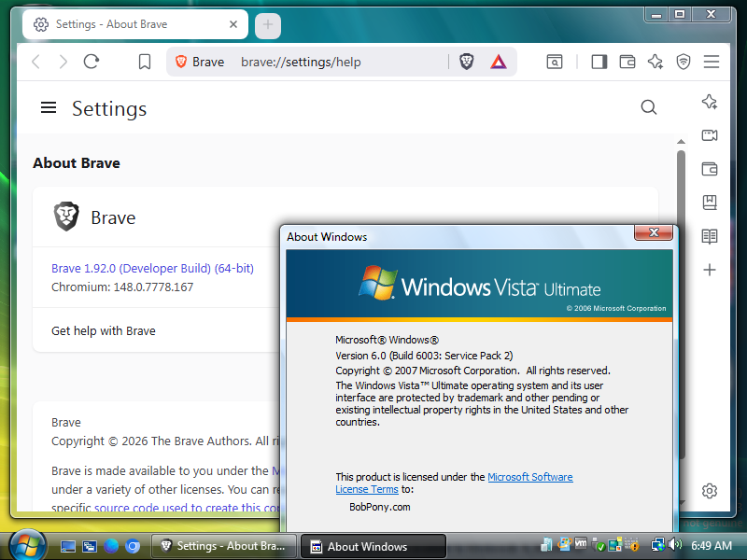Click Show Desktop quick launch icon

67,546
